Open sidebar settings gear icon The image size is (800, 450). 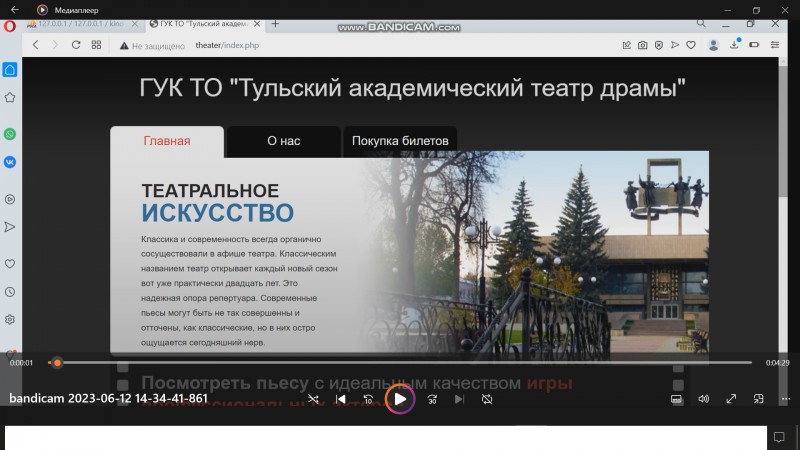tap(10, 319)
